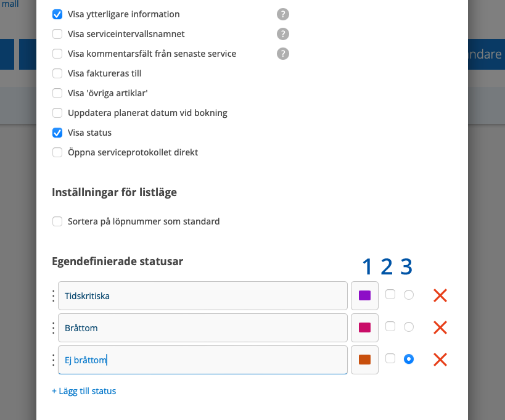Delete the Tidskritiska status row

tap(440, 295)
